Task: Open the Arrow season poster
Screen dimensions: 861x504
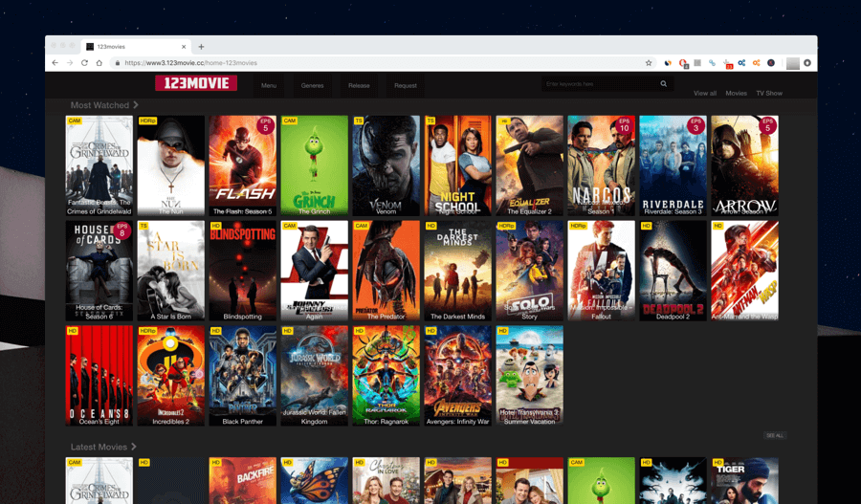Action: pyautogui.click(x=744, y=165)
